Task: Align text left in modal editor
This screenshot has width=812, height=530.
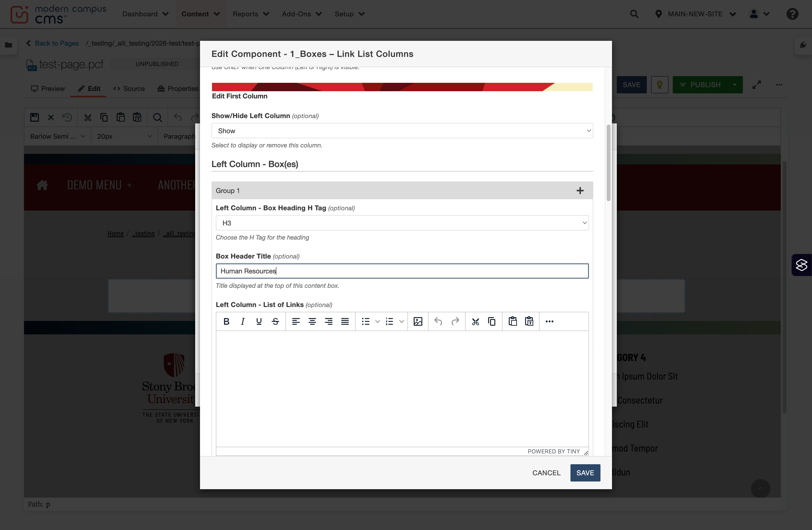Action: (x=296, y=321)
